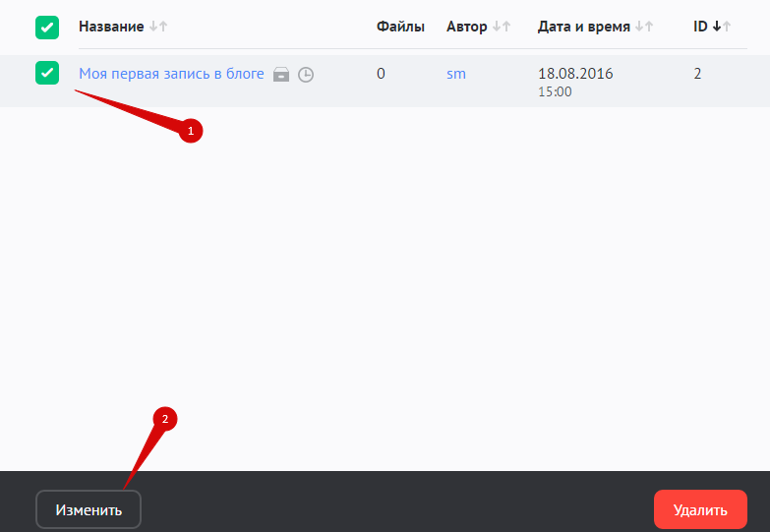Image resolution: width=770 pixels, height=532 pixels.
Task: Uncheck the checkbox for the blog entry row
Action: click(x=47, y=73)
